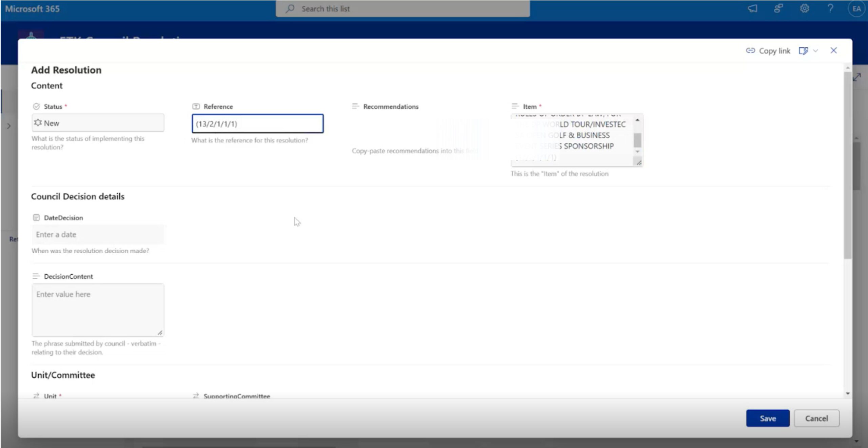Click the help question mark icon
The height and width of the screenshot is (448, 868).
[x=830, y=8]
